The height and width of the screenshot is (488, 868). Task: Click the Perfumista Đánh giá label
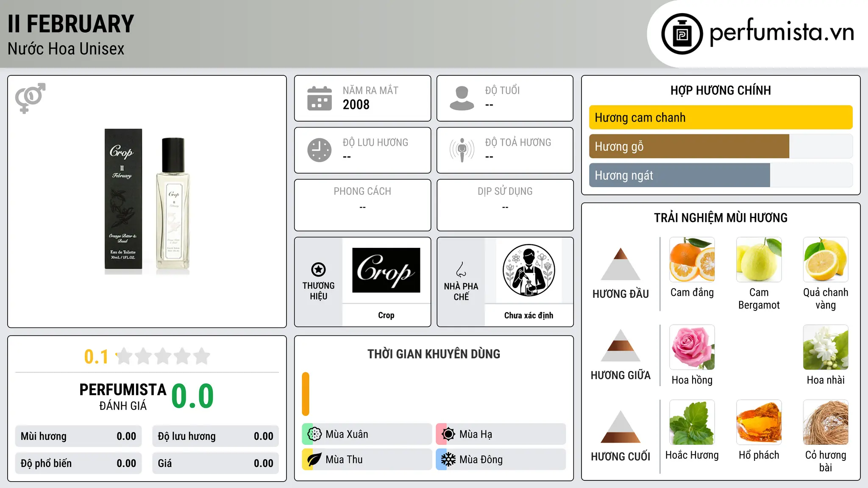coord(123,397)
